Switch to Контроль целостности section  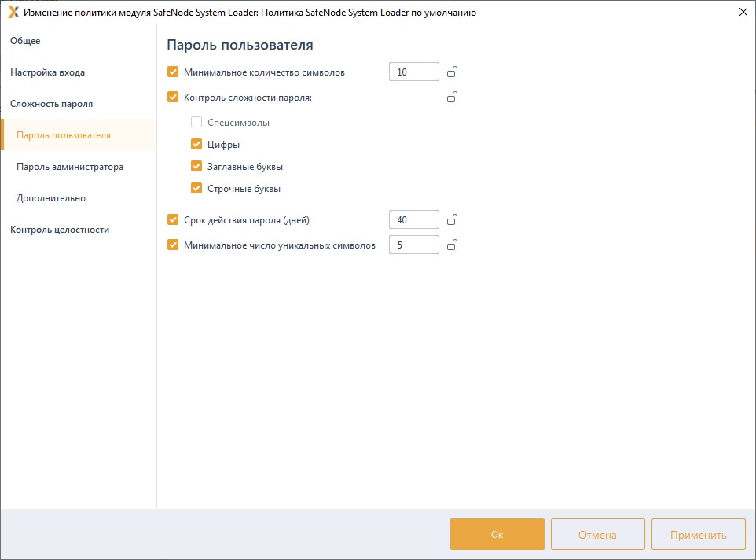[x=60, y=230]
